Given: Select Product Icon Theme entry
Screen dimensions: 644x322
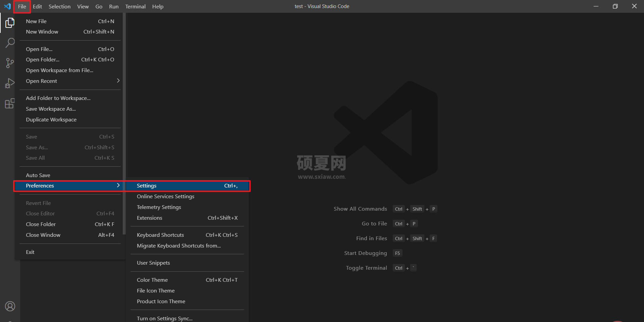Looking at the screenshot, I should 187,301.
